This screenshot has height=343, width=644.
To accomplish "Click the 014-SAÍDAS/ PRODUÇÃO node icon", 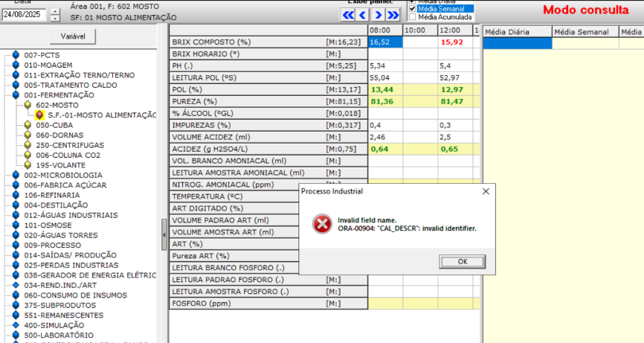I will click(16, 255).
